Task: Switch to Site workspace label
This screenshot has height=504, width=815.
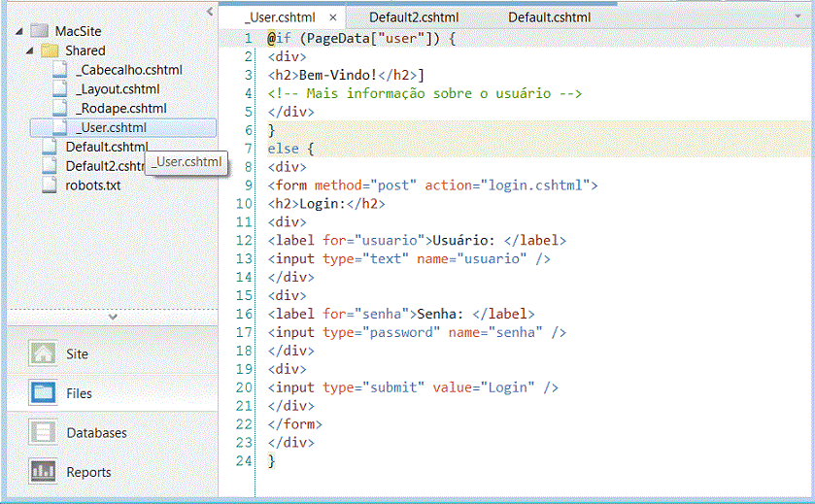Action: [x=77, y=353]
